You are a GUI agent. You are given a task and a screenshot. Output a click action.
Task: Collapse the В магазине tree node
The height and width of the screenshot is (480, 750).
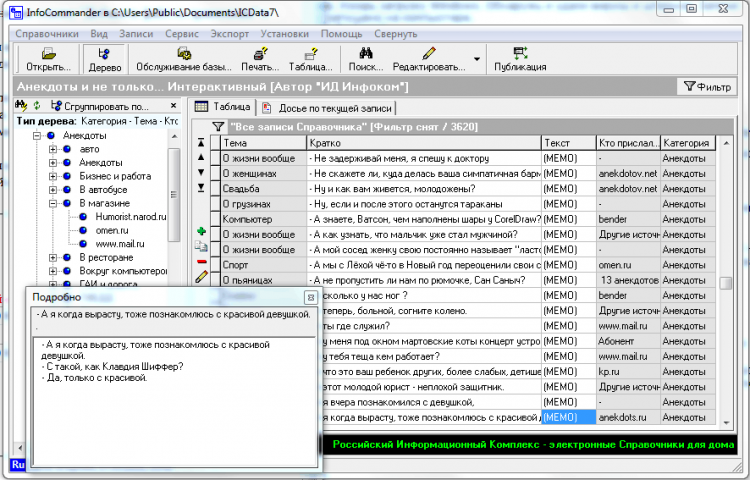53,203
